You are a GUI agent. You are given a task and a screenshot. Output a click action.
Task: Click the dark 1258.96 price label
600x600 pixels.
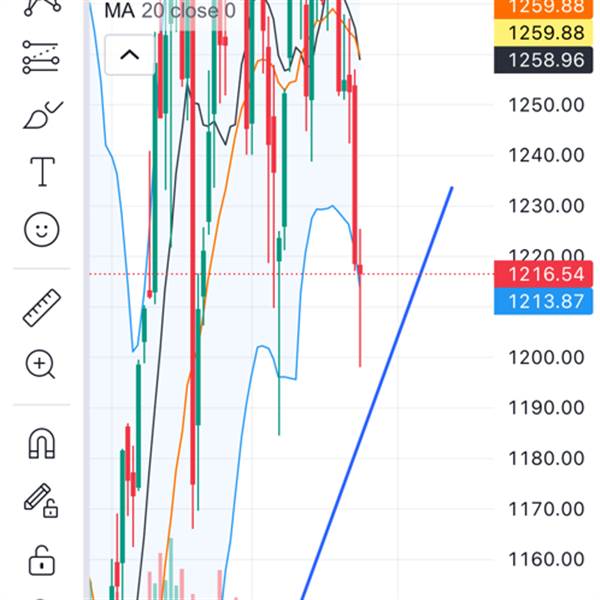point(543,60)
